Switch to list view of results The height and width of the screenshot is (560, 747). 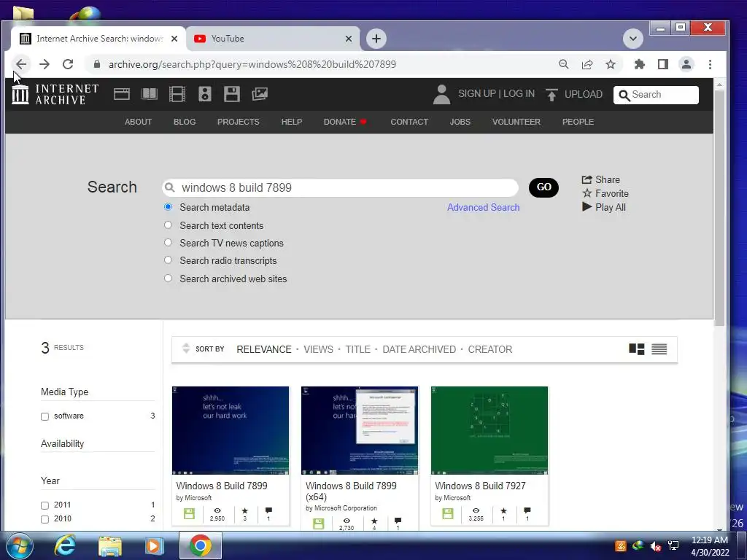(x=659, y=349)
